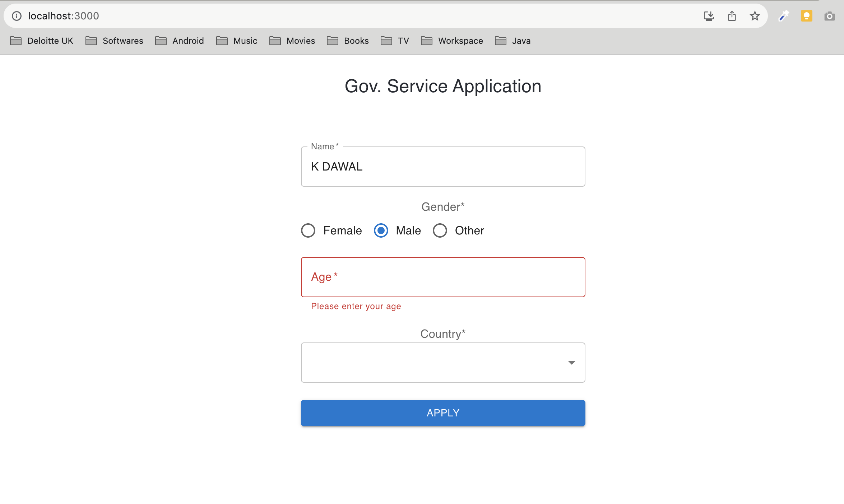Select the Female radio button
Image resolution: width=844 pixels, height=504 pixels.
pyautogui.click(x=308, y=230)
